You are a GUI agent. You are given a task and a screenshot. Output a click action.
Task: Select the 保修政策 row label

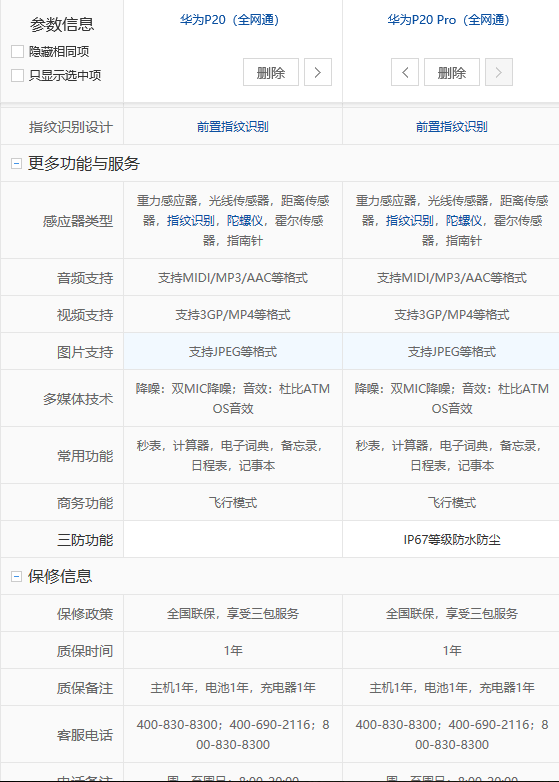(85, 614)
